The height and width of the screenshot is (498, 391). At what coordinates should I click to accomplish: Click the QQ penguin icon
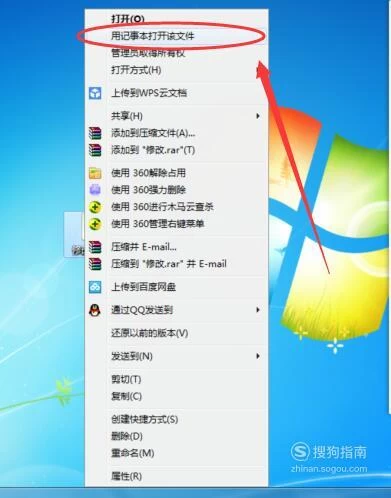click(95, 310)
